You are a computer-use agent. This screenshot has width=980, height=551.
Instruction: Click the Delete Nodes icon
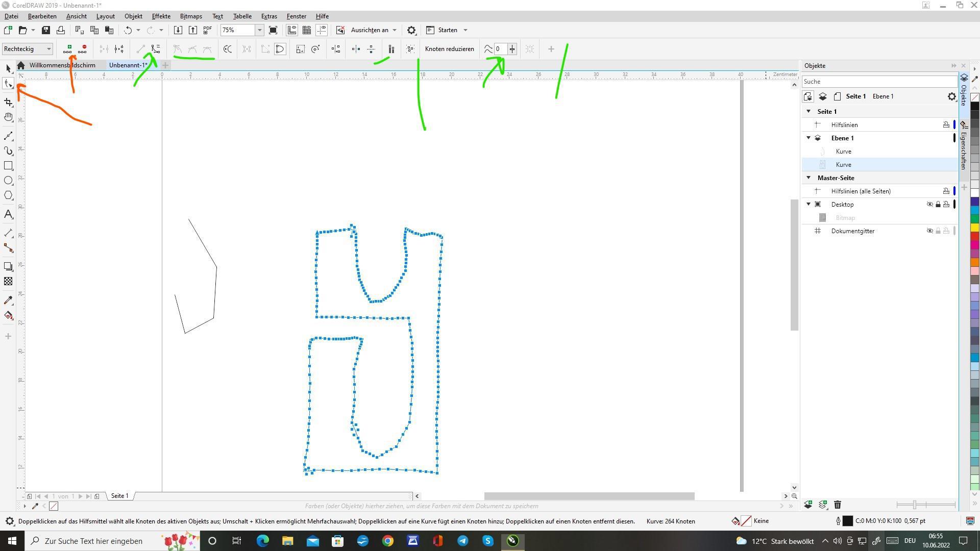83,49
